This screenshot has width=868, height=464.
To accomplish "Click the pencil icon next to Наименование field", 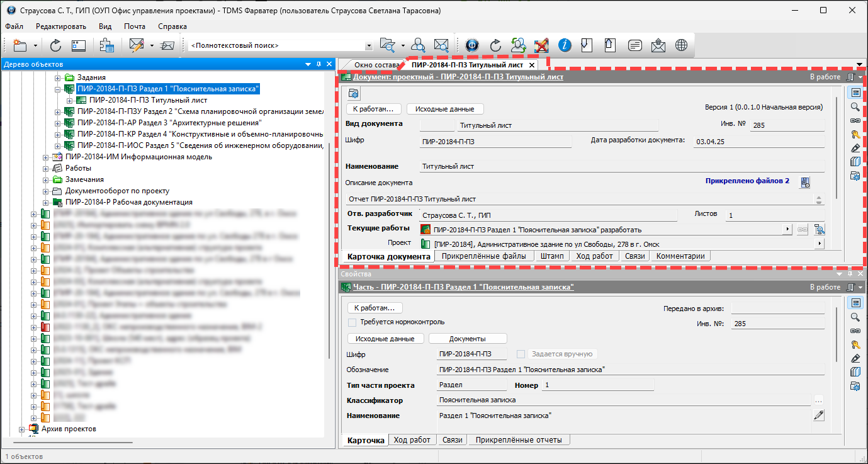I will (818, 416).
